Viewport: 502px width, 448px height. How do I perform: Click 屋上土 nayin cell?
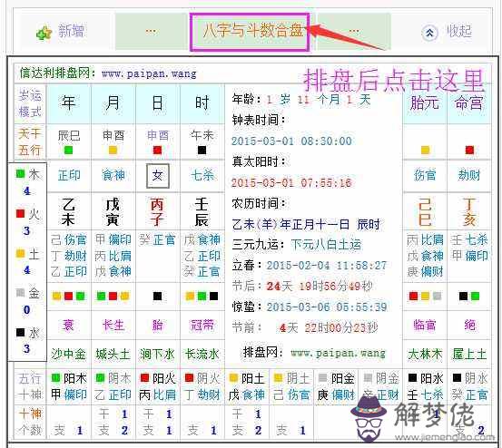coord(469,354)
